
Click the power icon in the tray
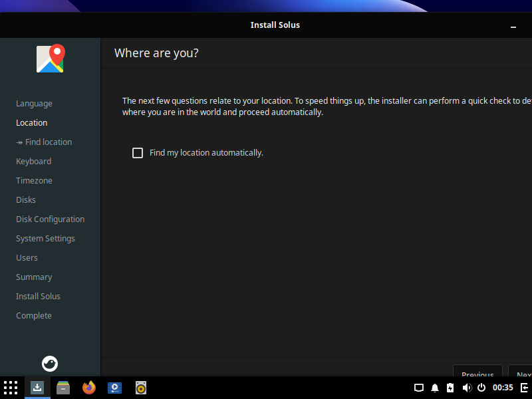[x=481, y=388]
